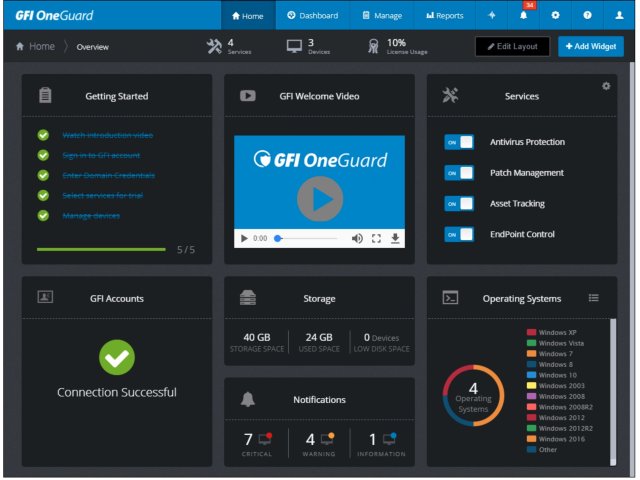Click the Notifications widget bell icon
640x480 pixels.
coord(248,399)
